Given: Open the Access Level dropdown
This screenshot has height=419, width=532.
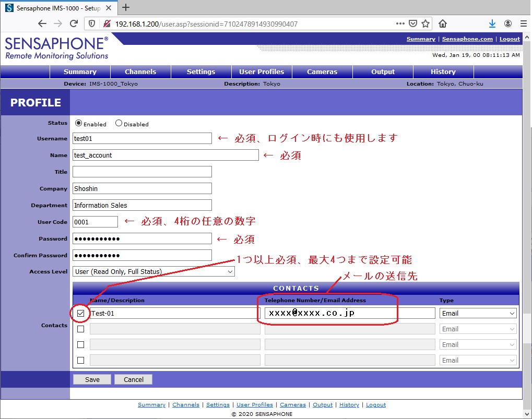Looking at the screenshot, I should point(153,271).
